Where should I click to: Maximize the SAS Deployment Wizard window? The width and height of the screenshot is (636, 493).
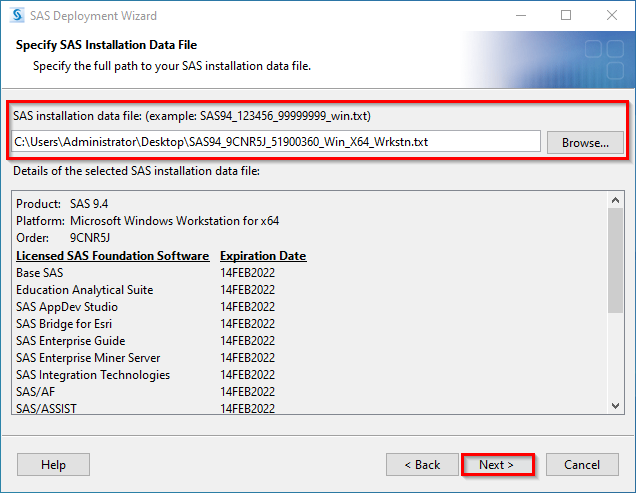point(566,15)
